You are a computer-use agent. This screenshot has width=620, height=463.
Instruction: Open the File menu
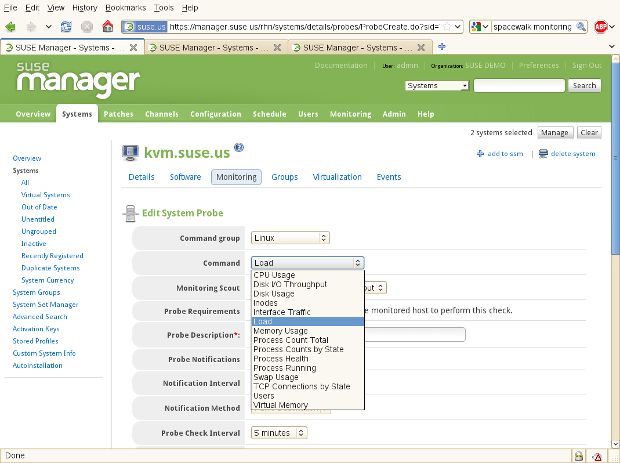10,8
